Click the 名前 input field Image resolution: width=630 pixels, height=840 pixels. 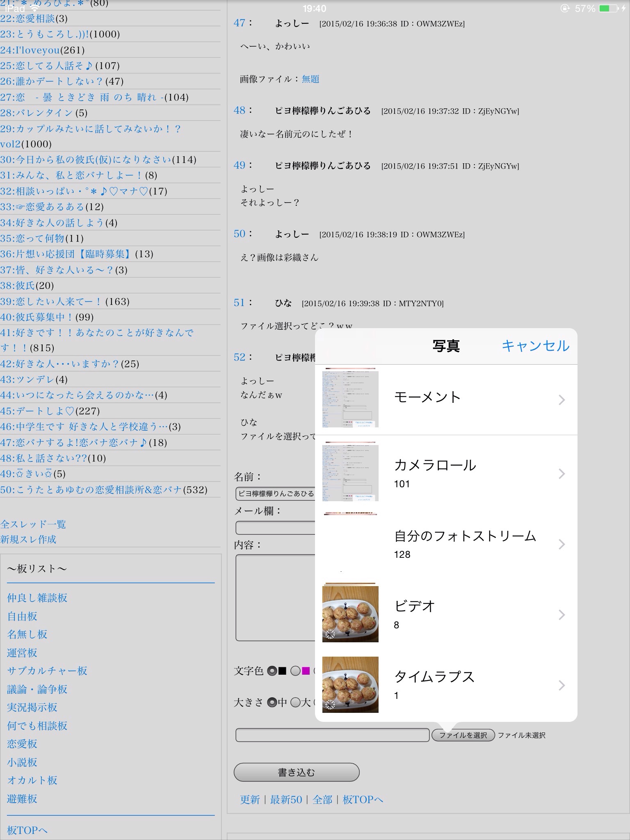[276, 494]
